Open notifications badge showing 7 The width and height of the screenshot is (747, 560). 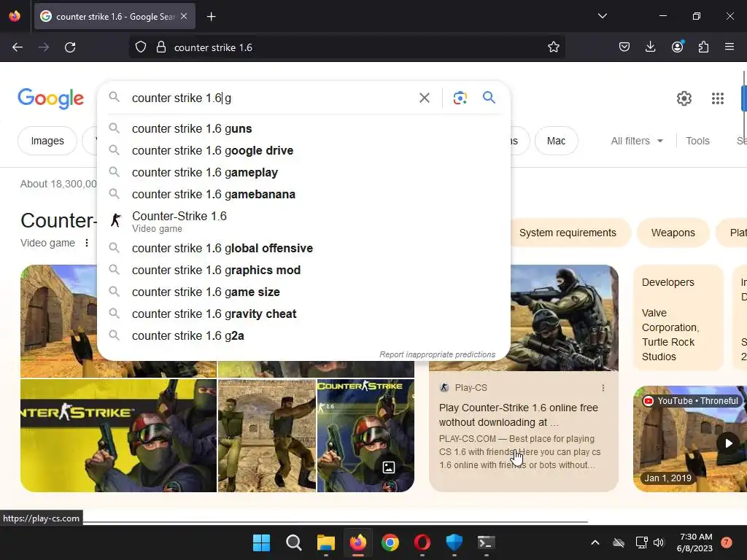[727, 542]
